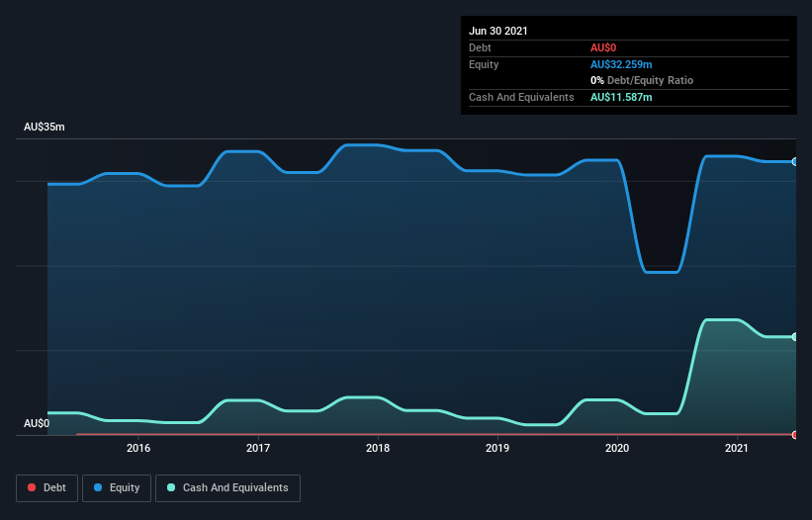Click the AU$11.587m cash value

click(621, 97)
